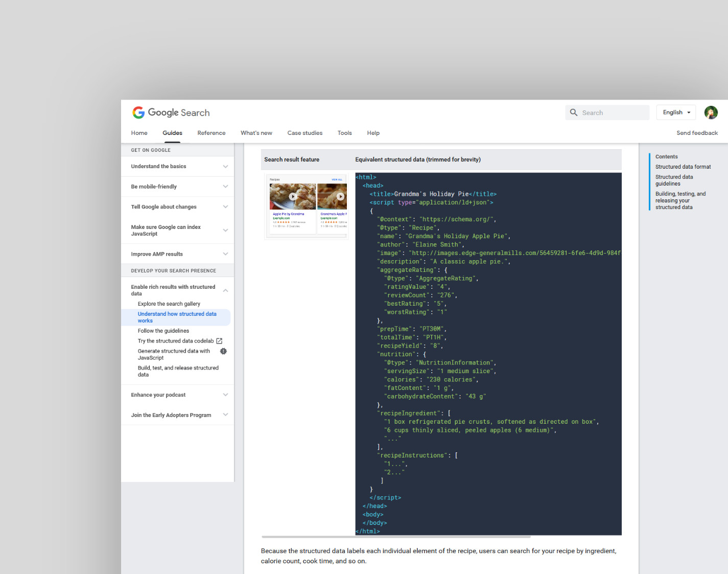The image size is (728, 574).
Task: Play the Apple Pie by Grandma video
Action: tap(293, 196)
